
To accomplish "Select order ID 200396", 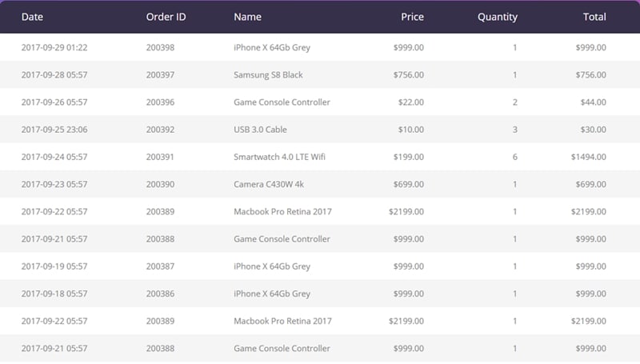I will click(160, 102).
